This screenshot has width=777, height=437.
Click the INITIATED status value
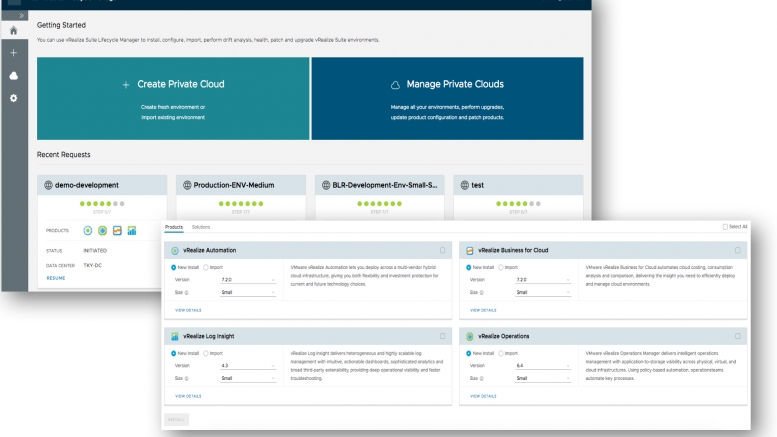coord(95,251)
